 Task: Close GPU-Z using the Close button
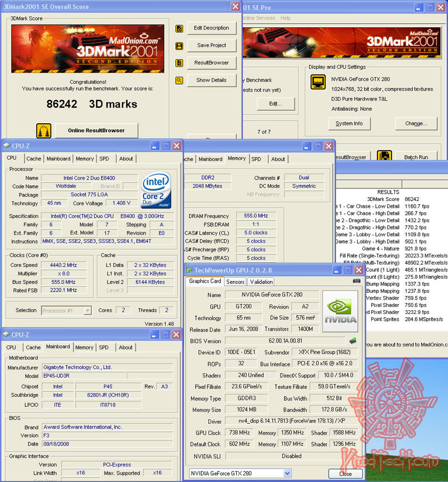point(345,473)
